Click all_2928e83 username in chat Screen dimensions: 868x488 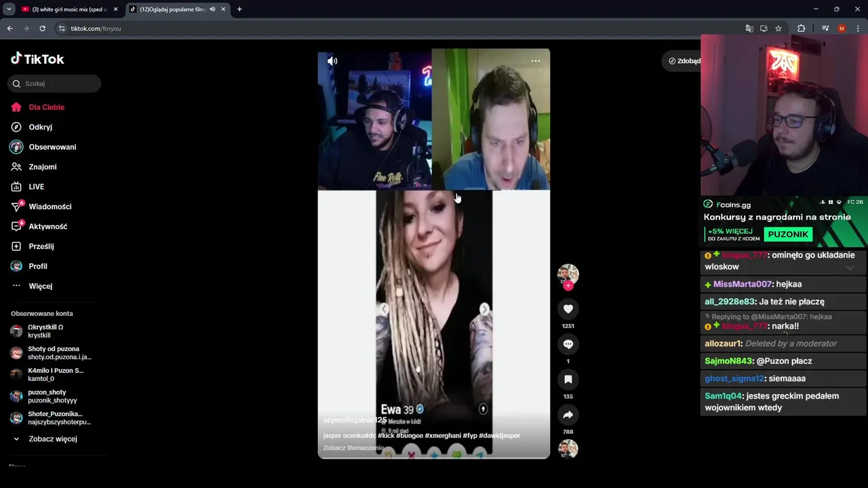[730, 302]
